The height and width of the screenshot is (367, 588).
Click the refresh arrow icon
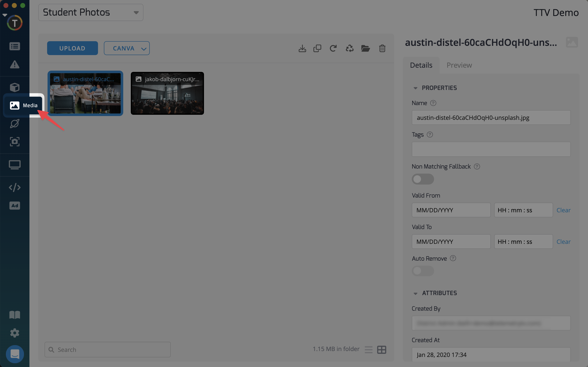(x=333, y=48)
